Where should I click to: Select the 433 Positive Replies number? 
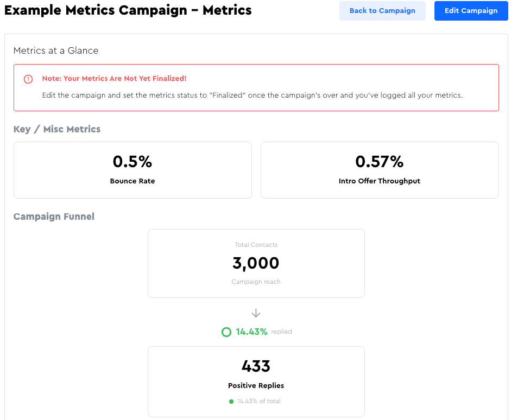256,366
